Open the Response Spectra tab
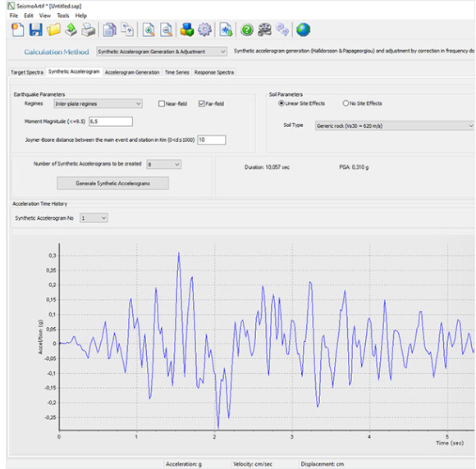The width and height of the screenshot is (476, 469). click(214, 72)
